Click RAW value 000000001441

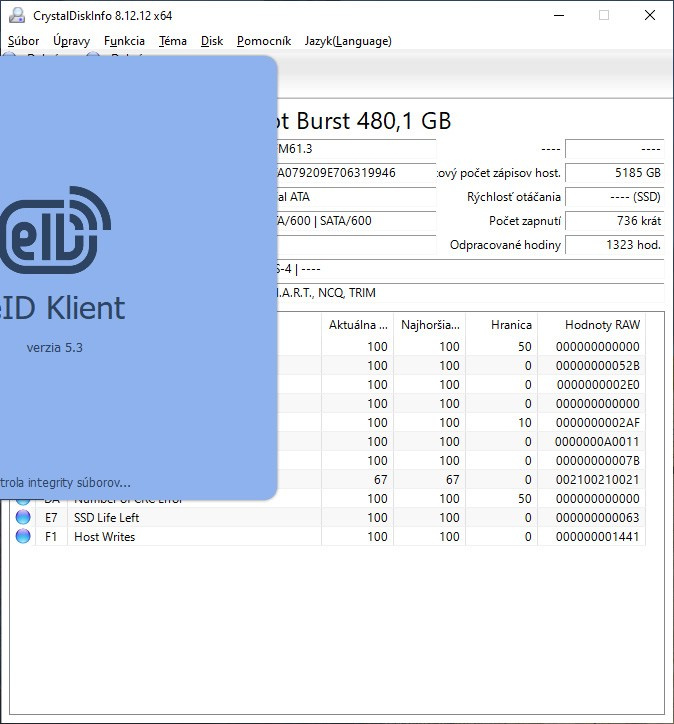pos(598,537)
